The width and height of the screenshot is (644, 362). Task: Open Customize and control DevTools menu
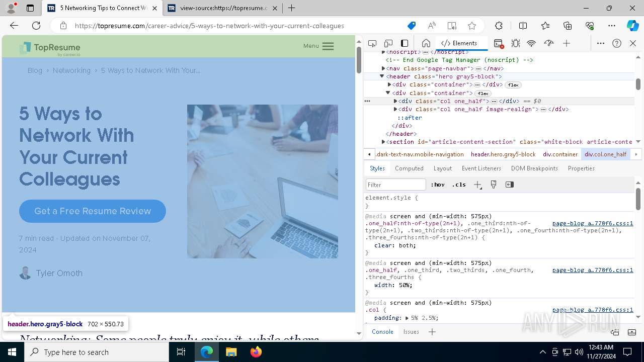click(601, 43)
